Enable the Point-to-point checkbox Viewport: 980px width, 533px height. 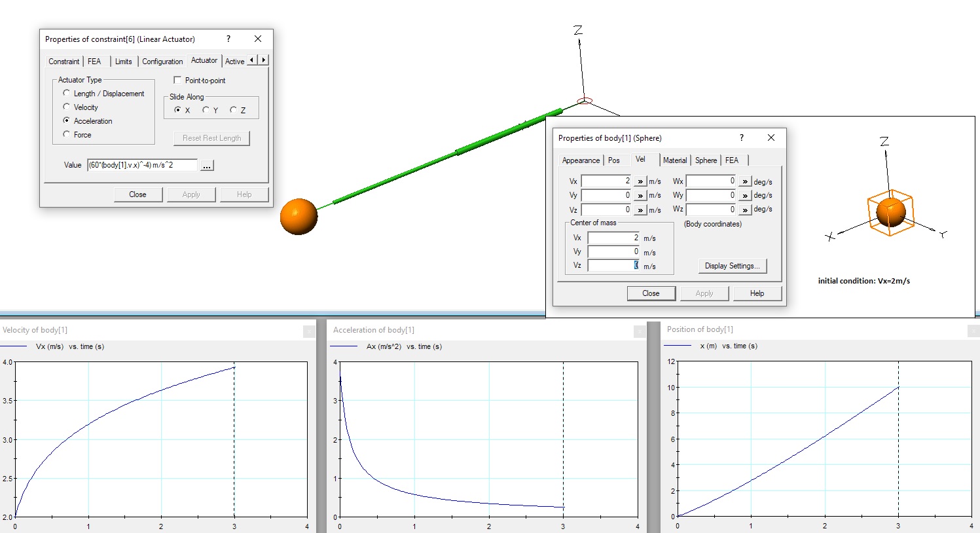pos(177,80)
